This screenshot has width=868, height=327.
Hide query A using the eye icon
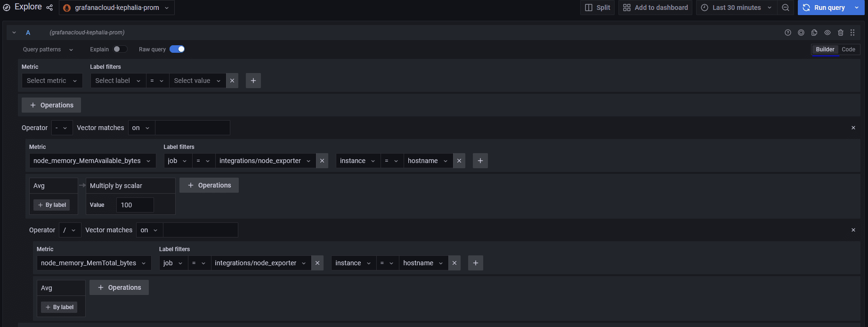pyautogui.click(x=827, y=33)
